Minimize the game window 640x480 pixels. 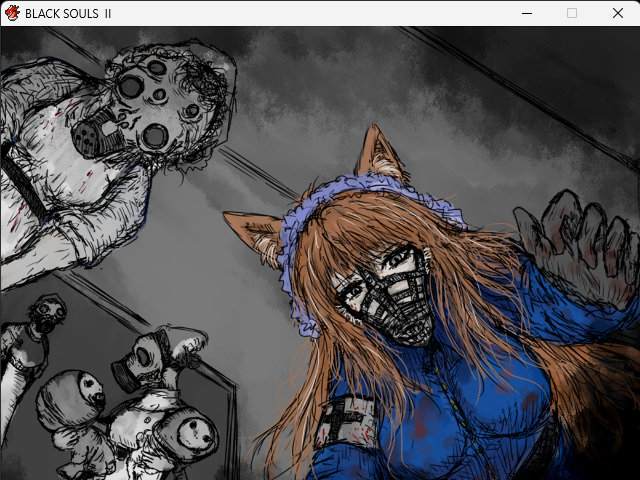[526, 13]
